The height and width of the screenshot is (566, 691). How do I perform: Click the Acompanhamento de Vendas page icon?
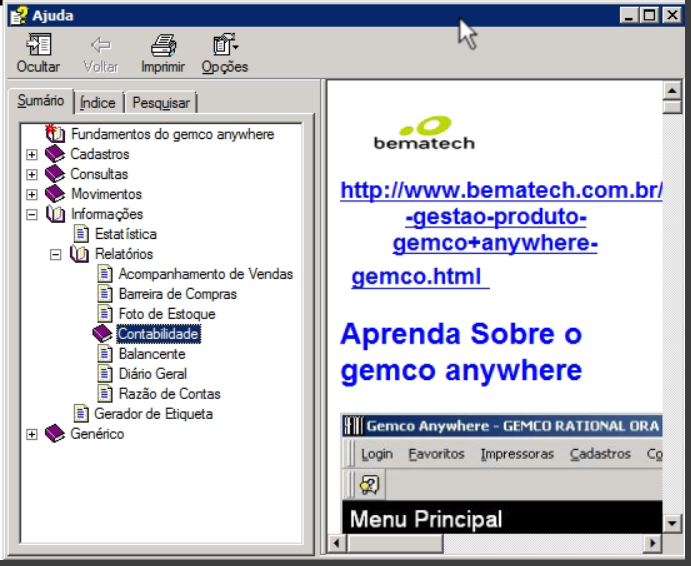pyautogui.click(x=104, y=274)
